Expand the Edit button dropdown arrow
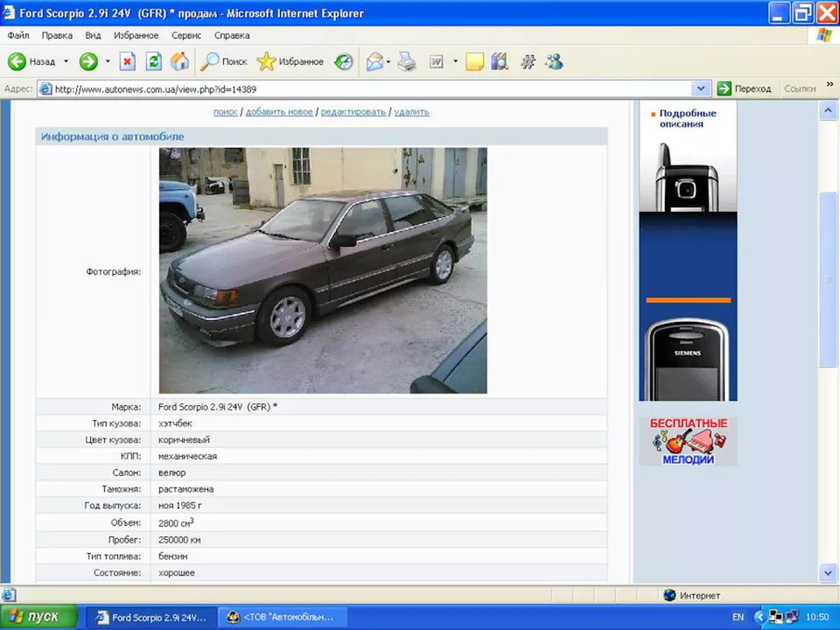 [x=455, y=62]
